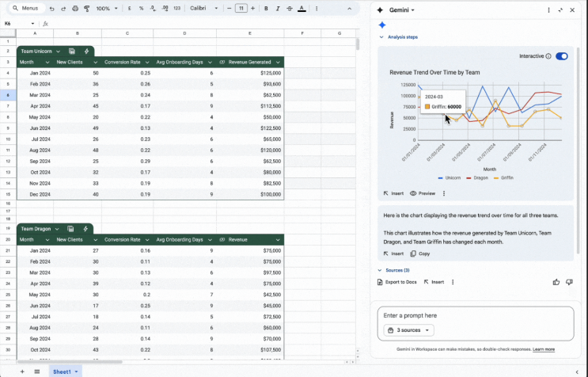Viewport: 588px width, 377px height.
Task: Click the Enter a prompt here field
Action: click(x=476, y=316)
